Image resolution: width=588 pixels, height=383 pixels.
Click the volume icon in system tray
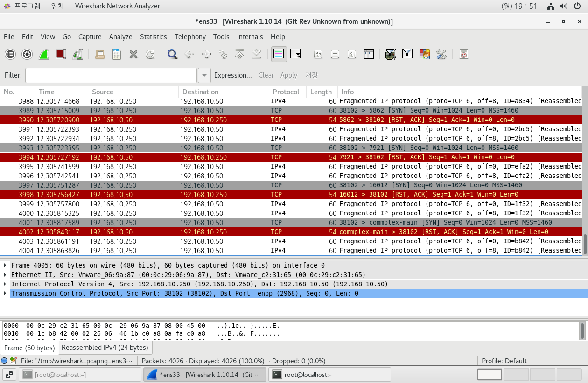point(564,6)
